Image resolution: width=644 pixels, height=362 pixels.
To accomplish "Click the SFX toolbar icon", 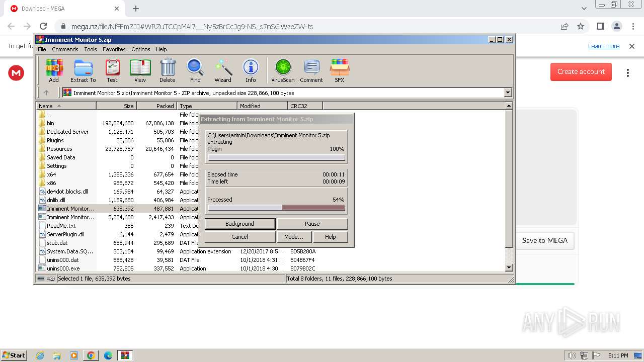I will coord(340,70).
